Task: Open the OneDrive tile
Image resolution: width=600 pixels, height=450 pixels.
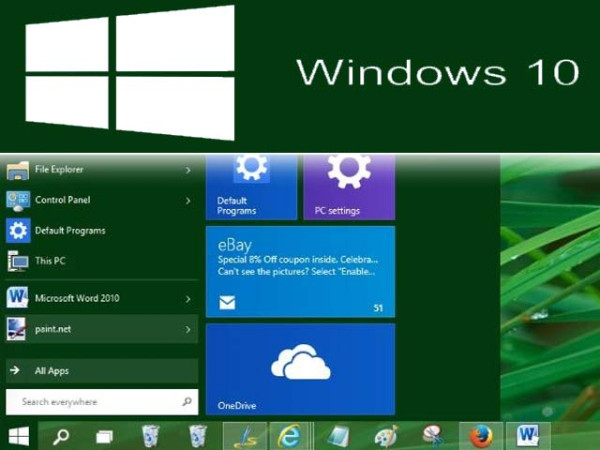Action: point(300,368)
